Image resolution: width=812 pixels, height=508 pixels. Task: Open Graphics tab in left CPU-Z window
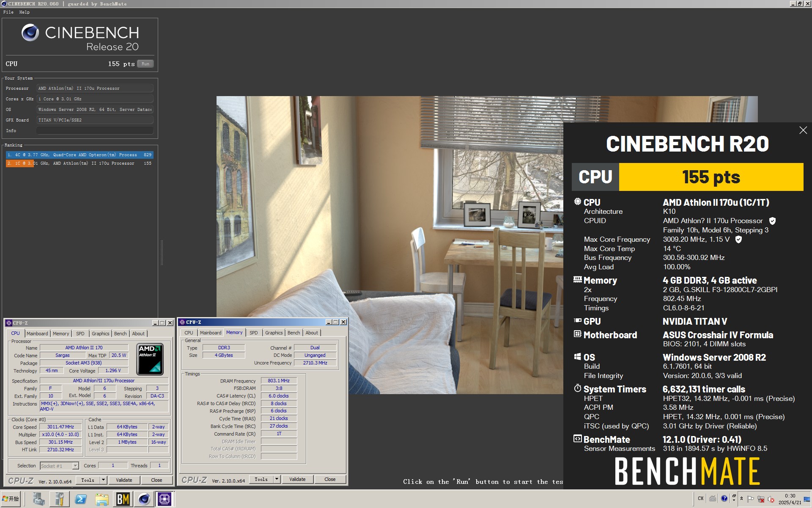(101, 334)
